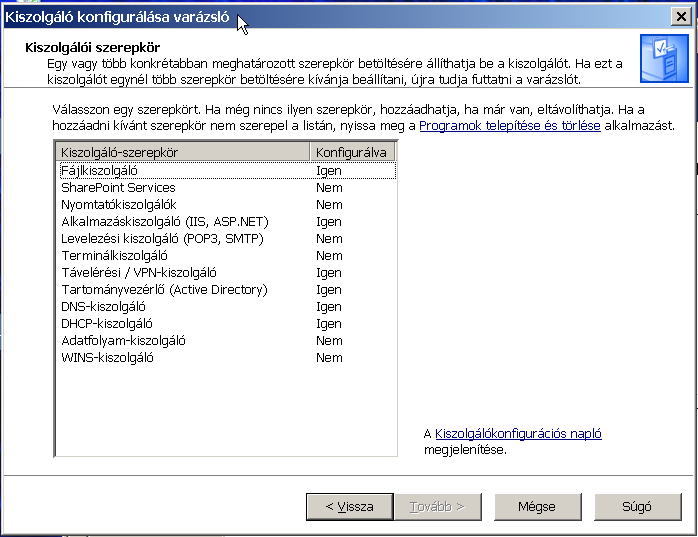Click the Nem value for Terminálkiszolgáló
698x537 pixels.
pos(329,256)
